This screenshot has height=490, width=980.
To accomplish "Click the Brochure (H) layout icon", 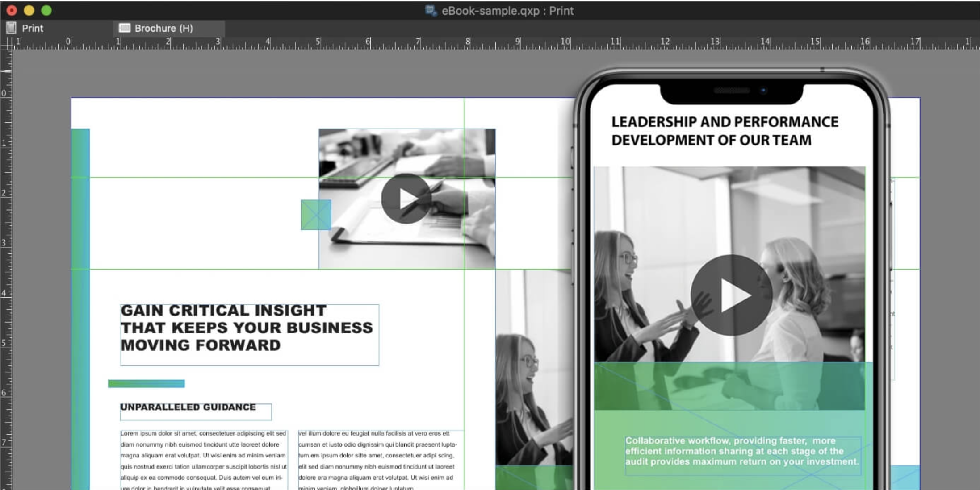I will [x=124, y=28].
